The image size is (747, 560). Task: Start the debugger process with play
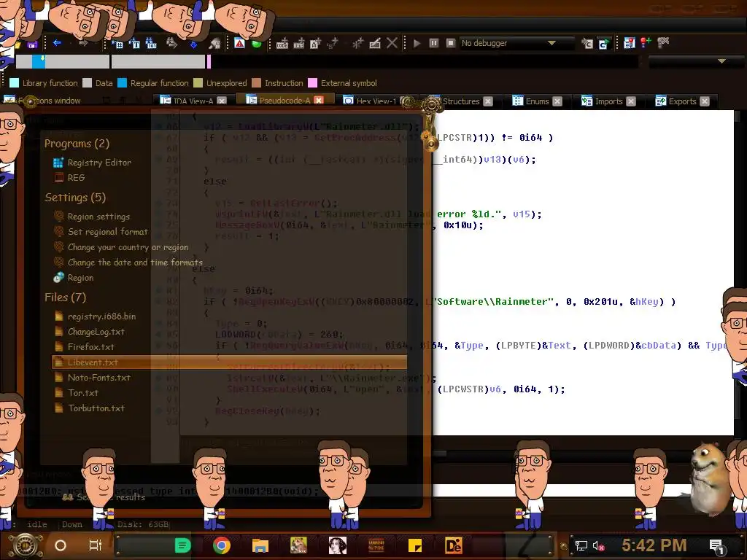417,43
